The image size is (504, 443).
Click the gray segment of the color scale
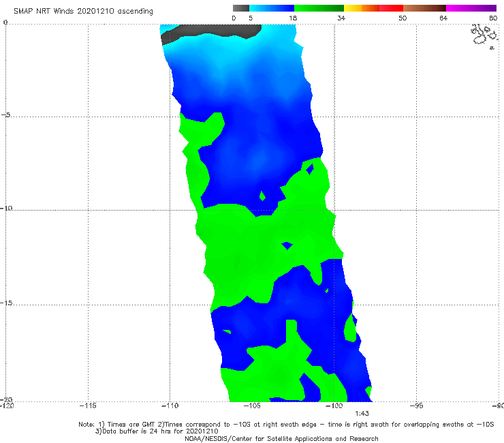240,8
